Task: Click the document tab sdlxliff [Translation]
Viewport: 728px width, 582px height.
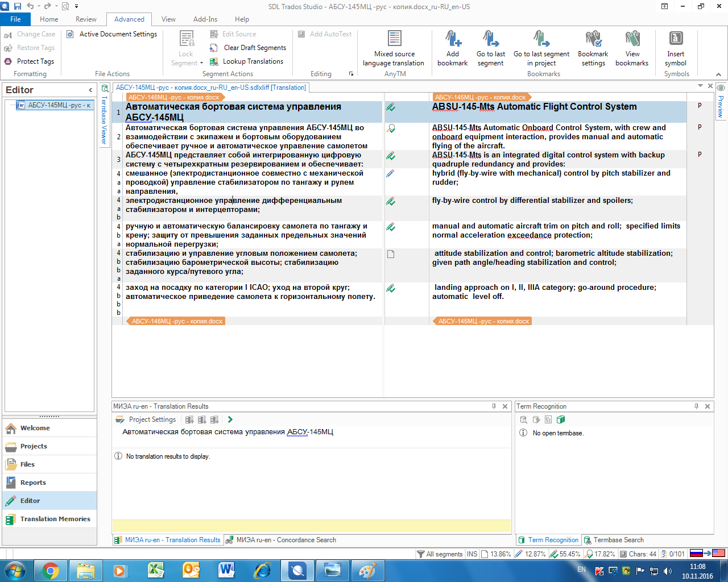Action: pos(211,88)
